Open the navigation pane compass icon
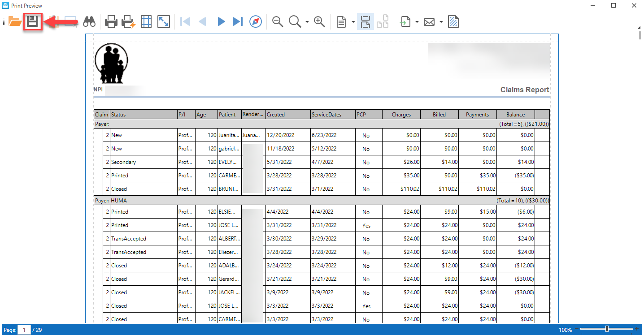This screenshot has width=644, height=335. pyautogui.click(x=256, y=21)
